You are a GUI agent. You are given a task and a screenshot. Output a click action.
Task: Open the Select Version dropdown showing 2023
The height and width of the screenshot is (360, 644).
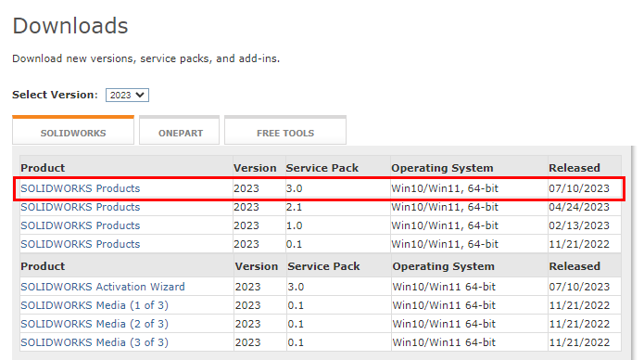pos(127,95)
